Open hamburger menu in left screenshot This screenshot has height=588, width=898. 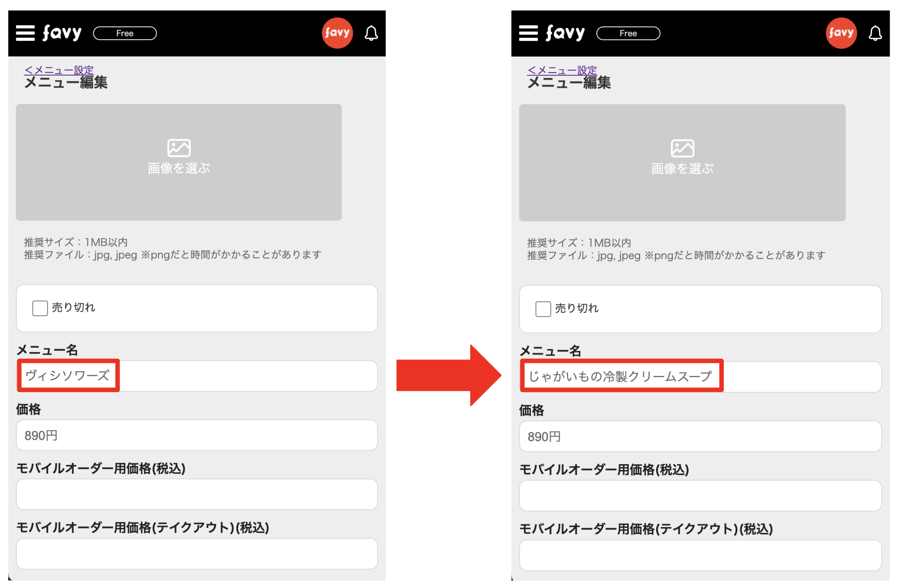point(25,33)
